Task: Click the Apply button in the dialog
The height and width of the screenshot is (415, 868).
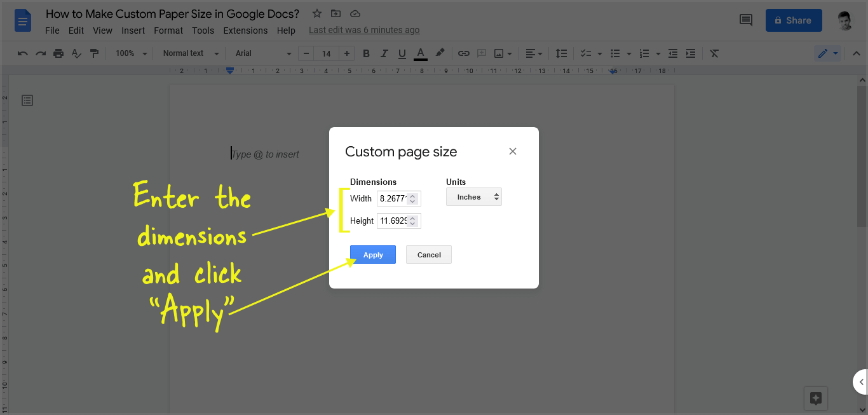Action: [372, 254]
